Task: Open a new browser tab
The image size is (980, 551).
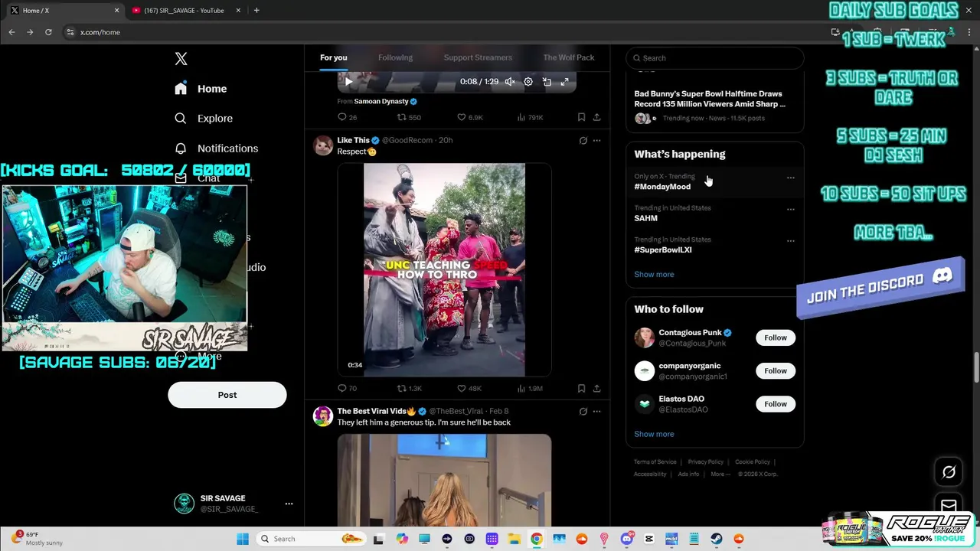Action: point(256,10)
